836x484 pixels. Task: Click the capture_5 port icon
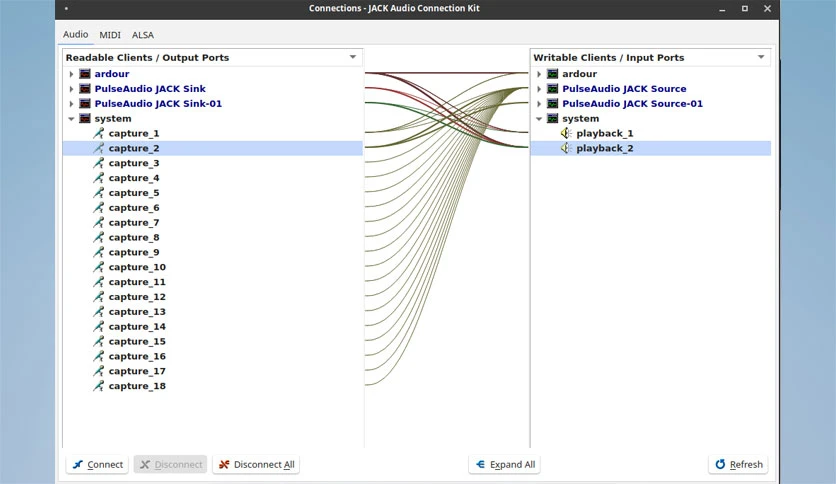pos(99,193)
